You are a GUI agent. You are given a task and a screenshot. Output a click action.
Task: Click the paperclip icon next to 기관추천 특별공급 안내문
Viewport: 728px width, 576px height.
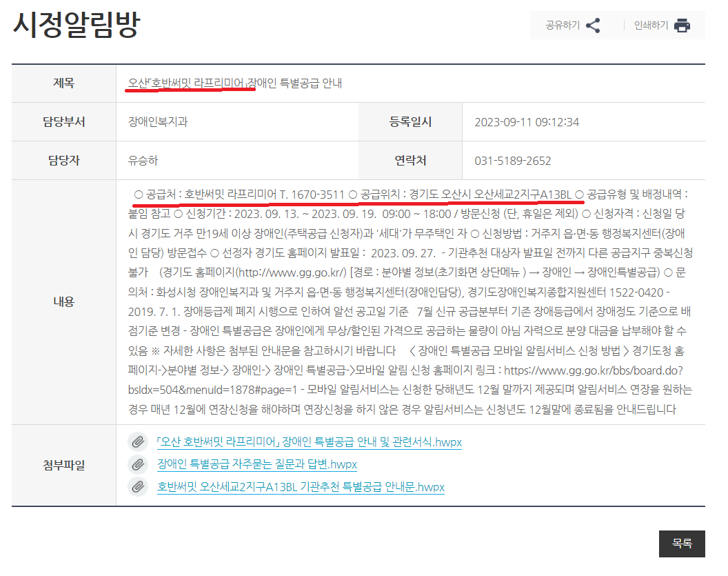tap(137, 488)
